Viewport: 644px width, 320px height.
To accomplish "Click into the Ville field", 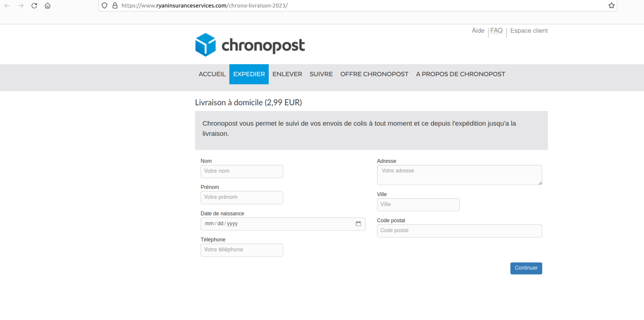I will [418, 204].
